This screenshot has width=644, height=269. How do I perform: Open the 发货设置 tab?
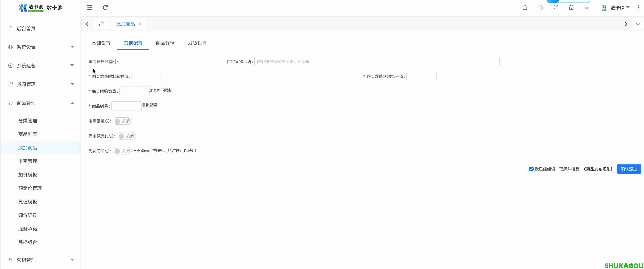[x=197, y=43]
